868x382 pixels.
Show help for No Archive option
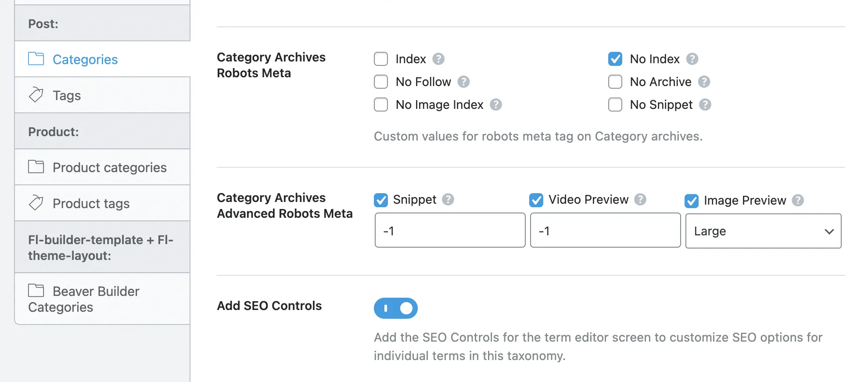pos(704,82)
